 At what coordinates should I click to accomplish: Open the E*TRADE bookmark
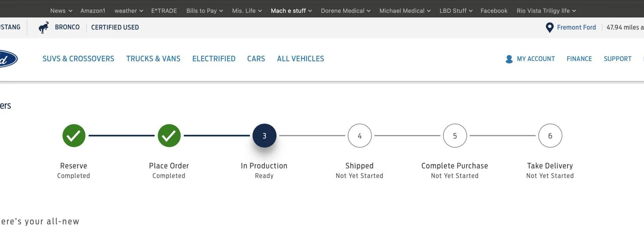(x=164, y=11)
